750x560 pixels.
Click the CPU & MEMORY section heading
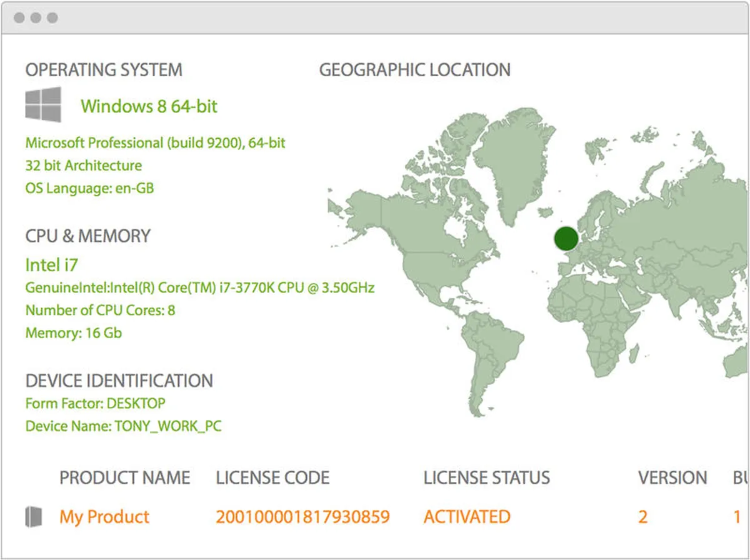[87, 236]
